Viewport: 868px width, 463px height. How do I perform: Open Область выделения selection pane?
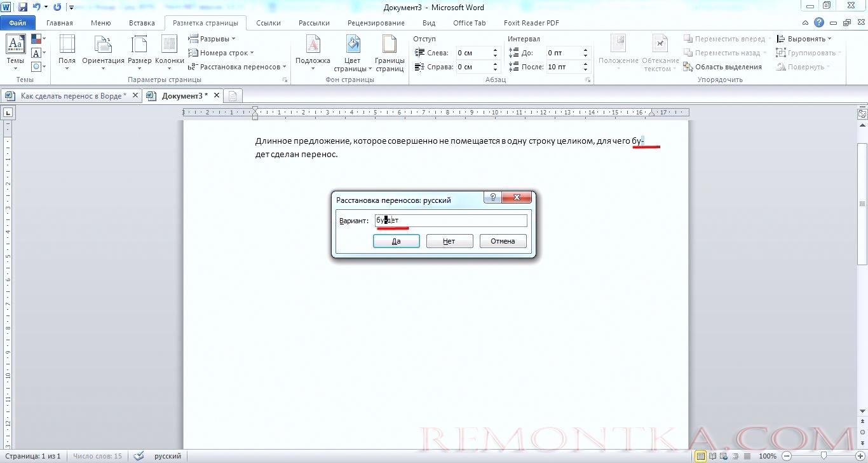tap(722, 67)
